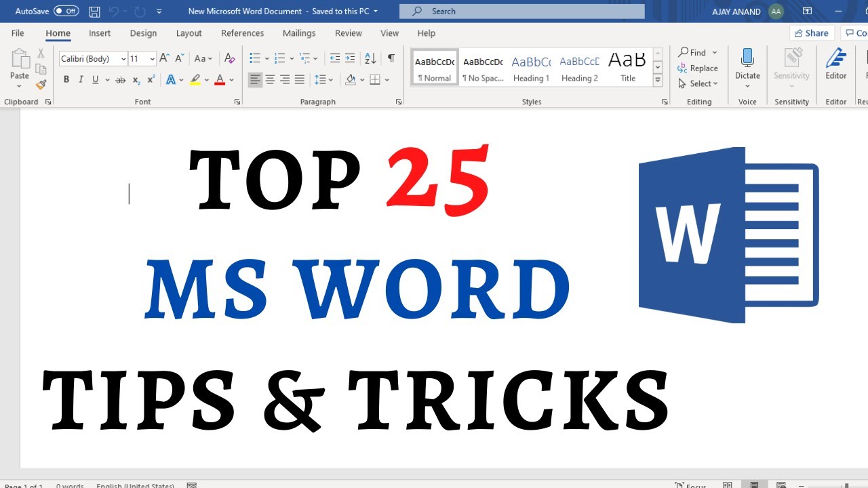
Task: Apply subscript formatting
Action: click(136, 80)
